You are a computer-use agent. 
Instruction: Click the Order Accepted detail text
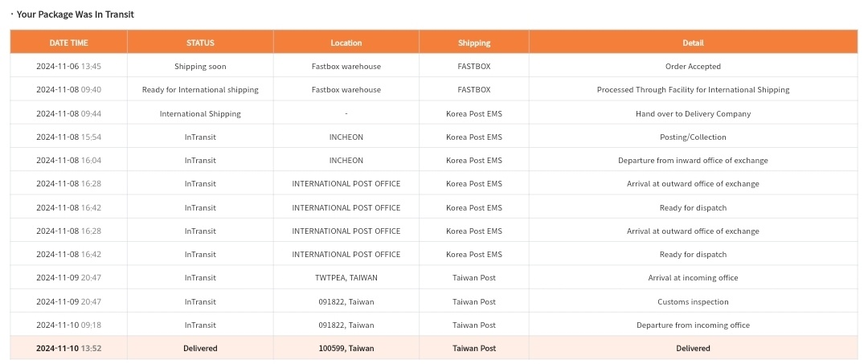693,67
